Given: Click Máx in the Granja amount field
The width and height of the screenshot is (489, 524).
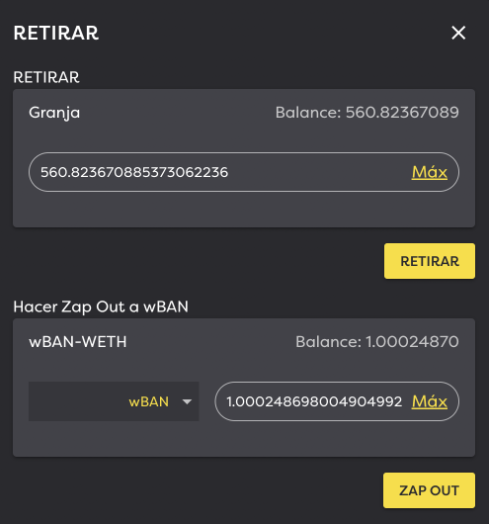Looking at the screenshot, I should point(430,172).
